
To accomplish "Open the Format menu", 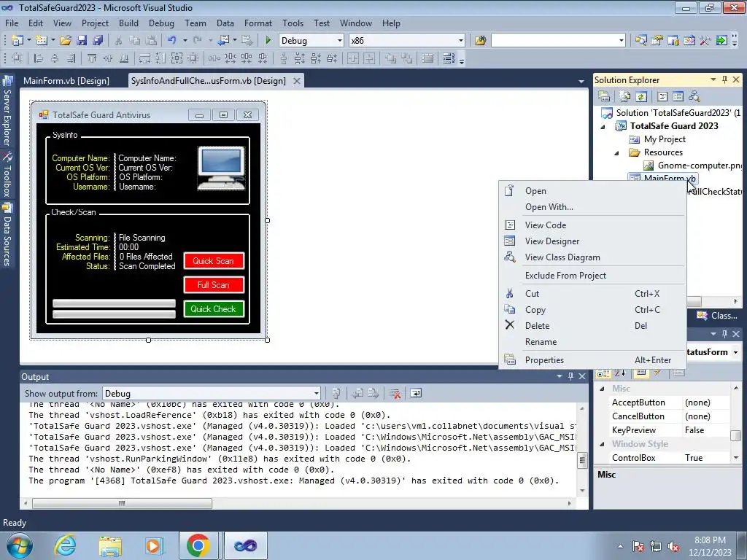I will click(258, 23).
